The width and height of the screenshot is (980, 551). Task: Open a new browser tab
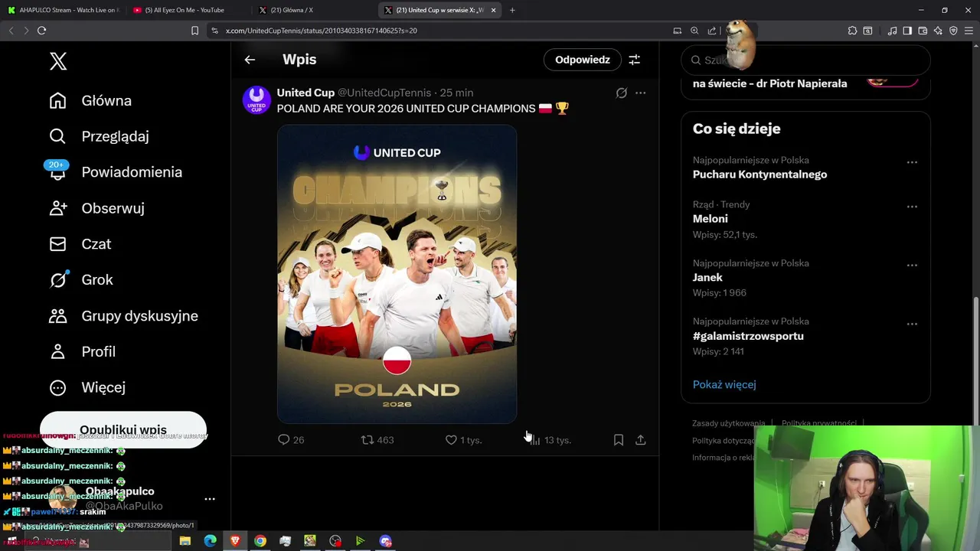pyautogui.click(x=512, y=10)
